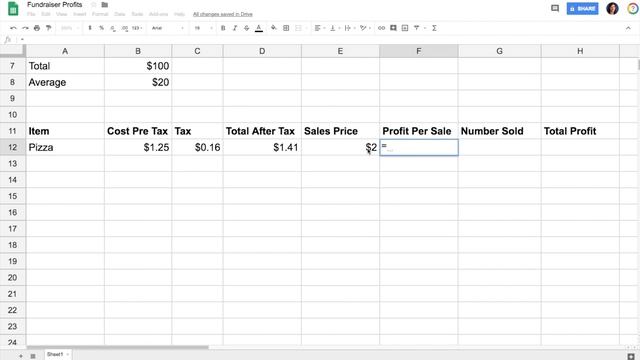Select the $1.41 cell
Image resolution: width=640 pixels, height=360 pixels.
click(262, 147)
